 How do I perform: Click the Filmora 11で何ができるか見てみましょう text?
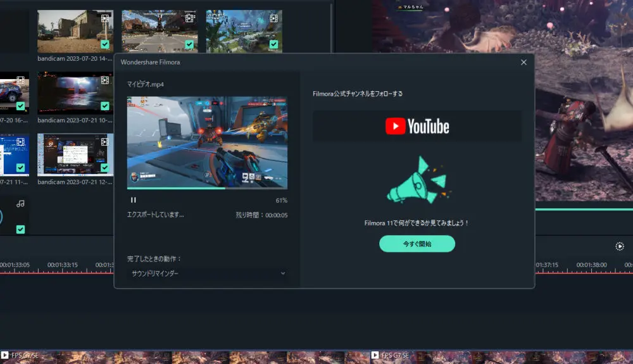coord(417,223)
